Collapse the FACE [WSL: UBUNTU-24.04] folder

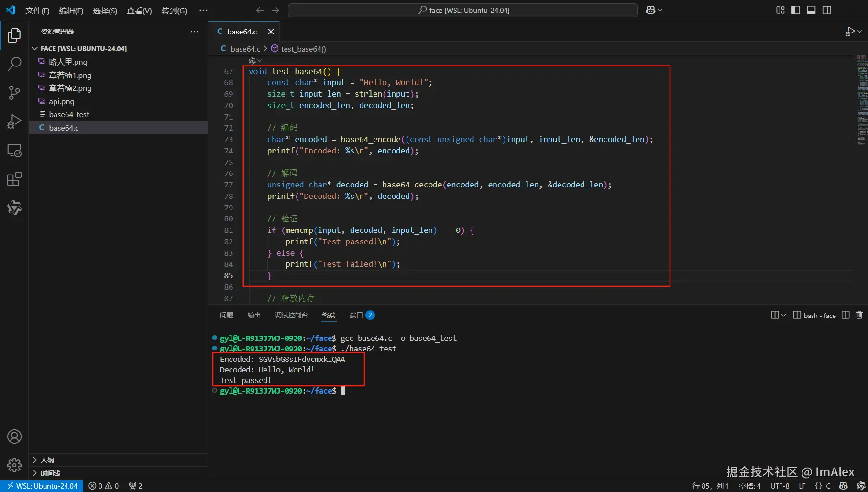[35, 49]
